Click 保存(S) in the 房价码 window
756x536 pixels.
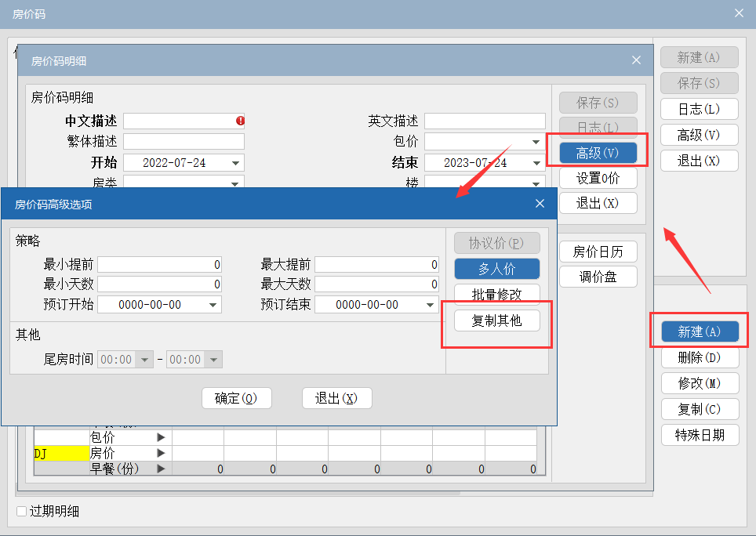coord(699,83)
